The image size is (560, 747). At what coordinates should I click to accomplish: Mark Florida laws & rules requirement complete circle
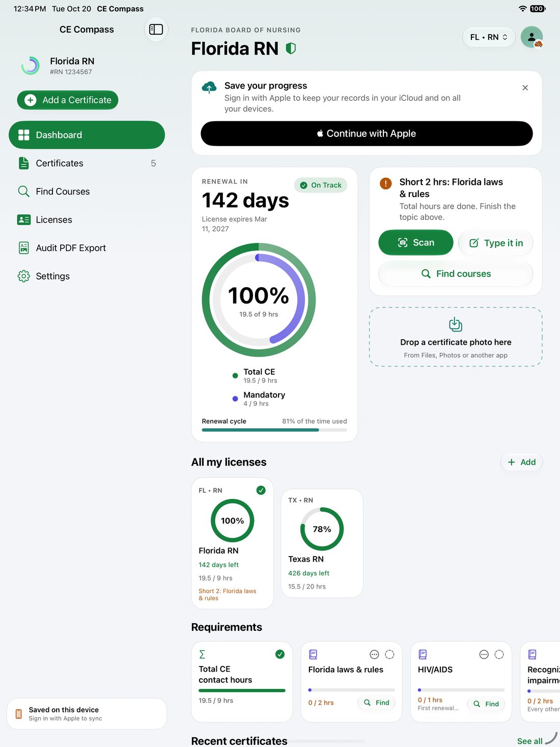pos(389,654)
